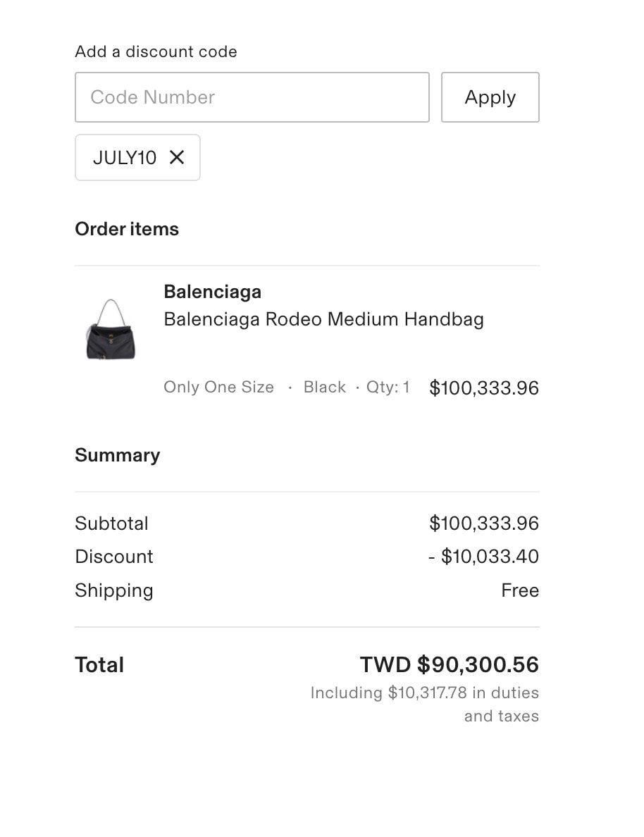This screenshot has width=644, height=837.
Task: Click the item price $100,333.96
Action: point(484,387)
